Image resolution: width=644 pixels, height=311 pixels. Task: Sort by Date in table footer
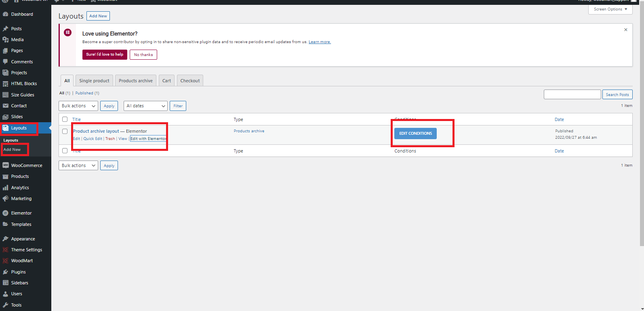tap(559, 151)
